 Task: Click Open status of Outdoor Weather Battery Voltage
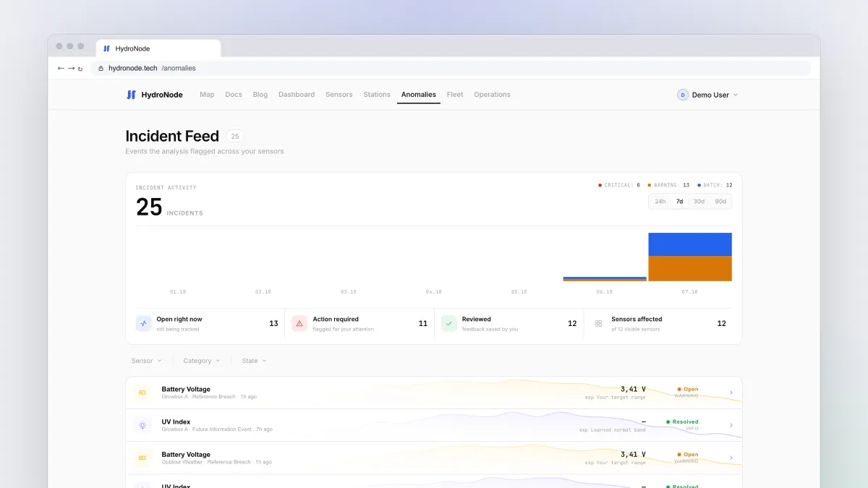[x=688, y=454]
